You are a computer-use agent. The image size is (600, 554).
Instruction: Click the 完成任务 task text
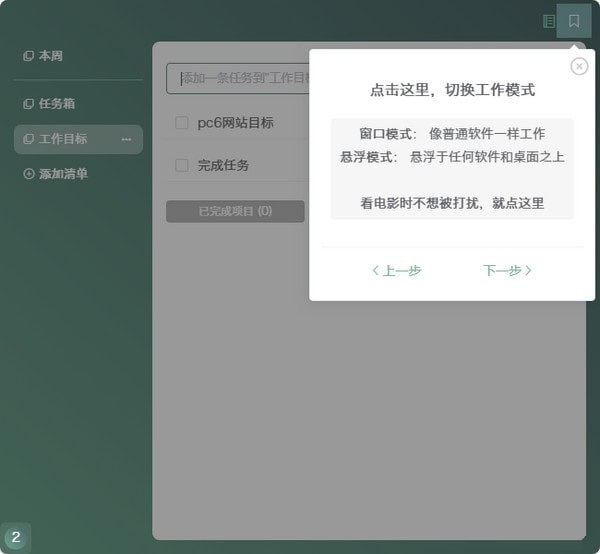coord(223,165)
